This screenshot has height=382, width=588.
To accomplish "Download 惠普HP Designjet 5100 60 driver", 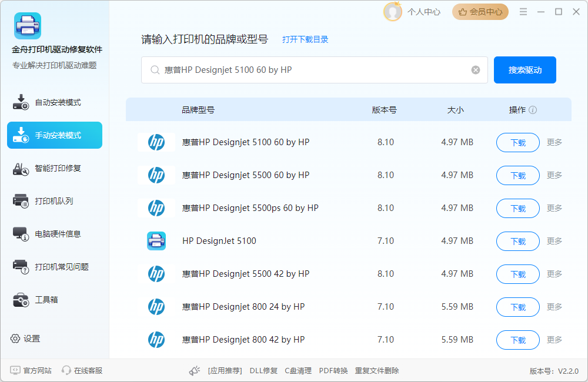I will [518, 142].
